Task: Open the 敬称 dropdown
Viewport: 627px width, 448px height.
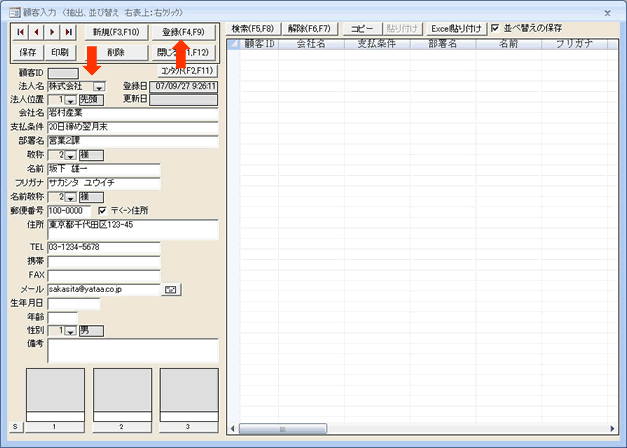Action: [70, 155]
